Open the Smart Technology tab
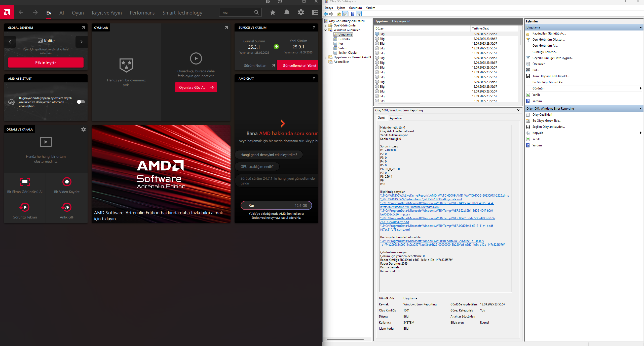644x346 pixels. coord(182,13)
